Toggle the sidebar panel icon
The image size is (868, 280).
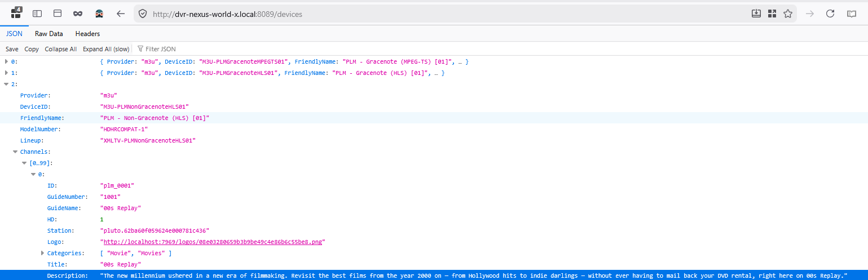(37, 14)
